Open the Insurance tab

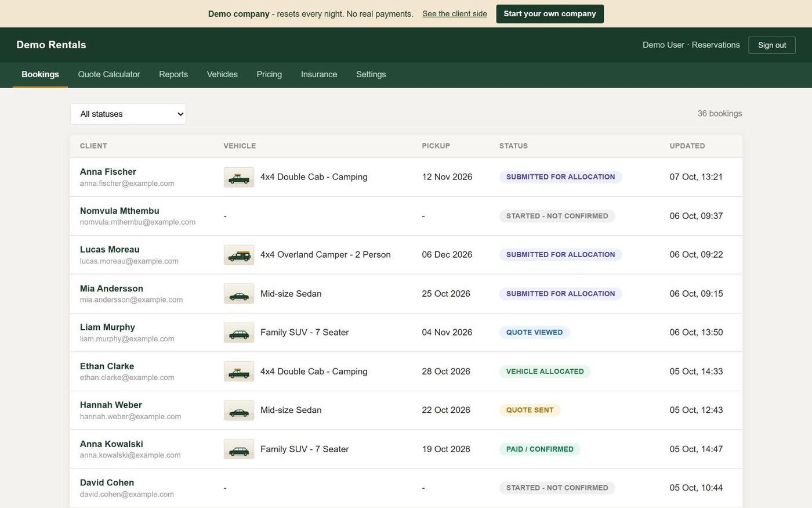[x=319, y=74]
